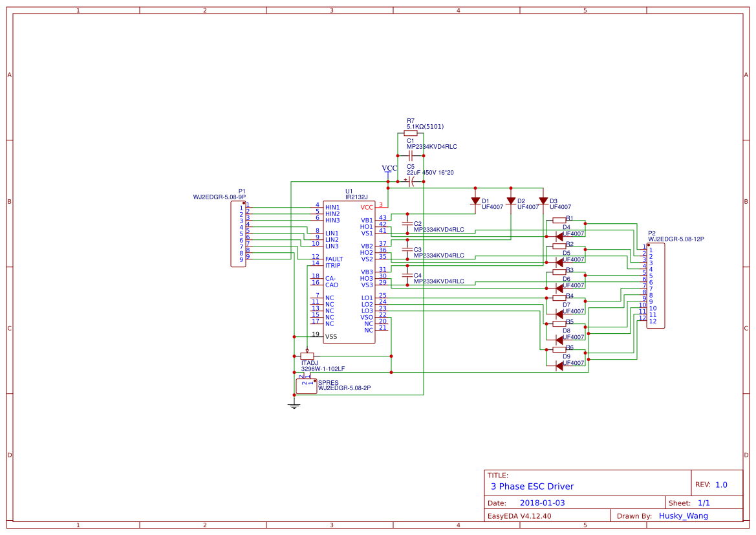Click the SPRES 2-pin connector
This screenshot has width=756, height=535.
click(x=306, y=386)
